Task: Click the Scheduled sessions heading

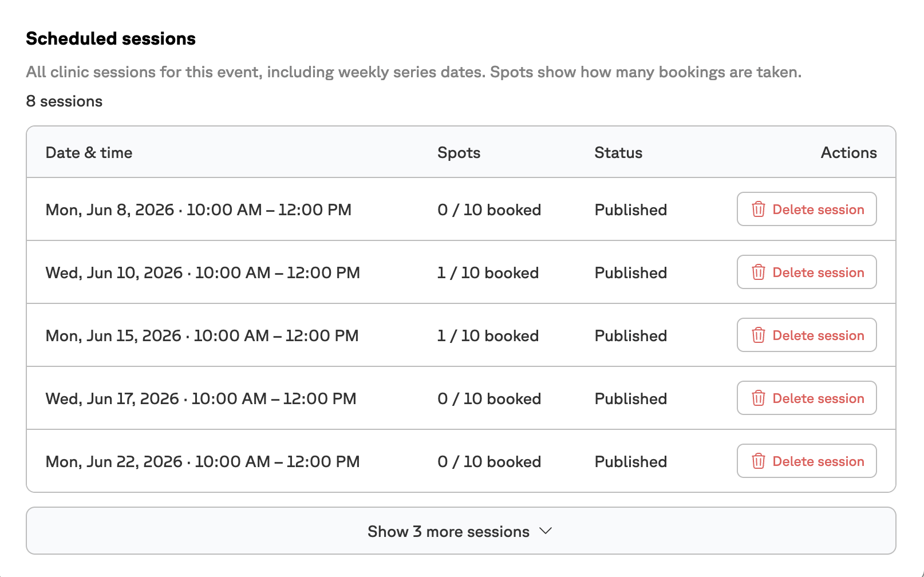Action: pyautogui.click(x=111, y=38)
